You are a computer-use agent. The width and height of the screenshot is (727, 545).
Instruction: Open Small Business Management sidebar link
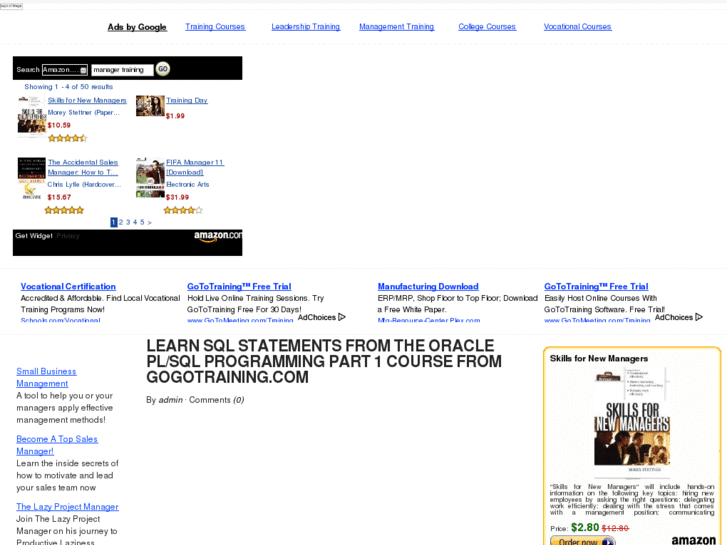(46, 378)
